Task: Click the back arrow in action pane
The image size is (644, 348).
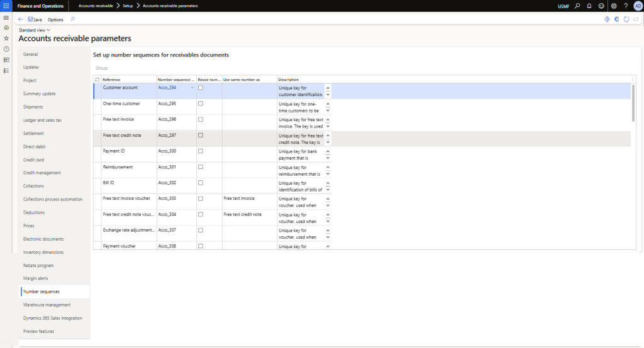Action: [x=21, y=19]
